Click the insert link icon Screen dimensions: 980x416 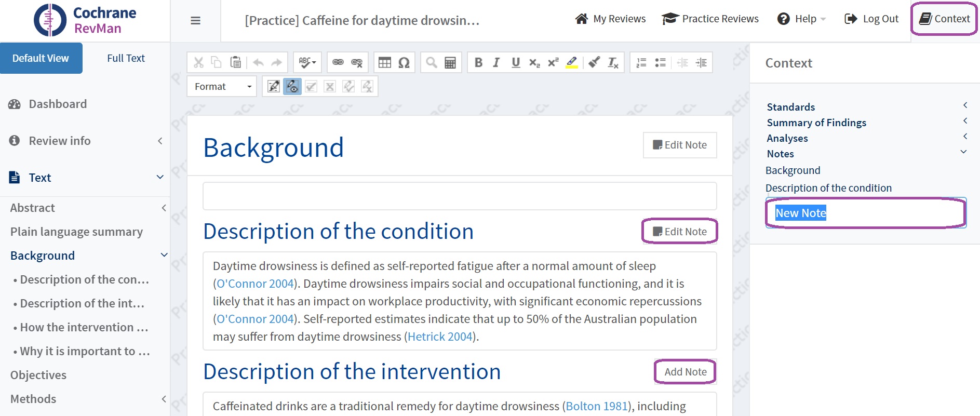tap(338, 63)
